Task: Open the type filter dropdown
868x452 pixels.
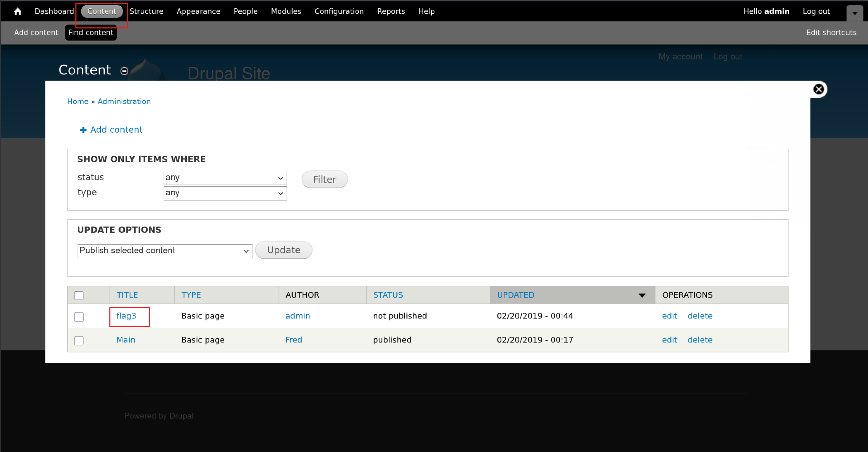Action: 225,193
